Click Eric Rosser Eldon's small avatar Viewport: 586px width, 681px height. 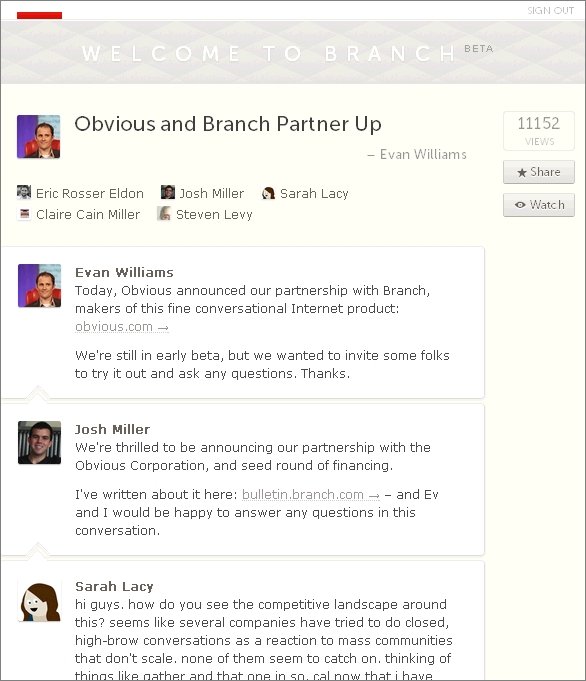coord(24,192)
